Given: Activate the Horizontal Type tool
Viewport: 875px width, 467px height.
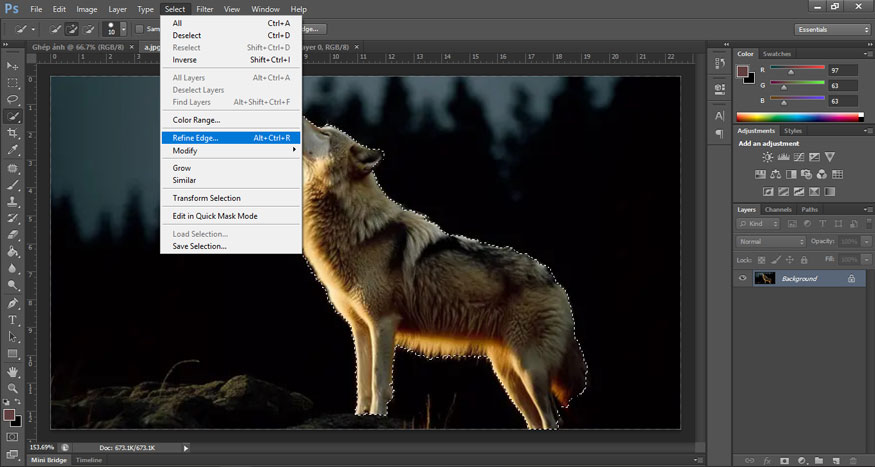Looking at the screenshot, I should (13, 320).
